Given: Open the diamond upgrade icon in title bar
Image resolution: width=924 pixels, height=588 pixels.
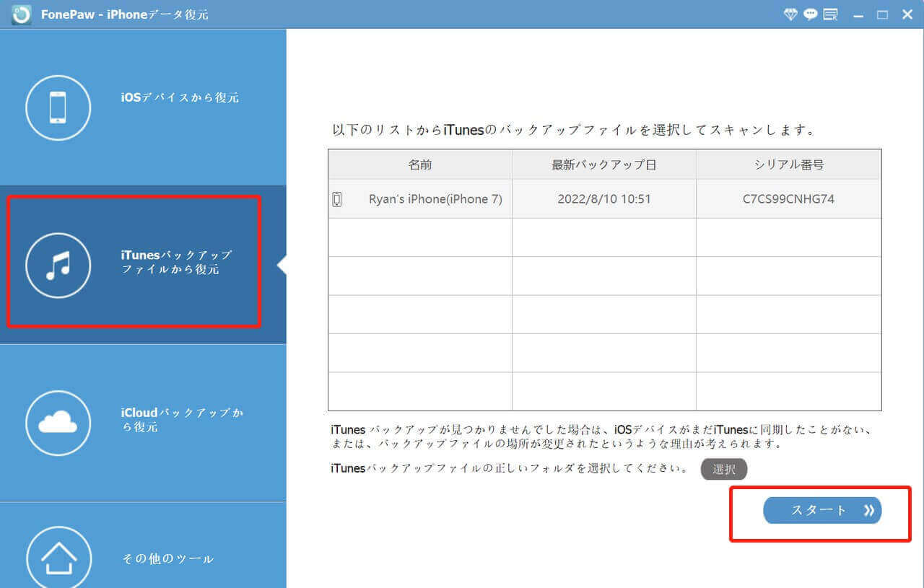Looking at the screenshot, I should [x=790, y=14].
